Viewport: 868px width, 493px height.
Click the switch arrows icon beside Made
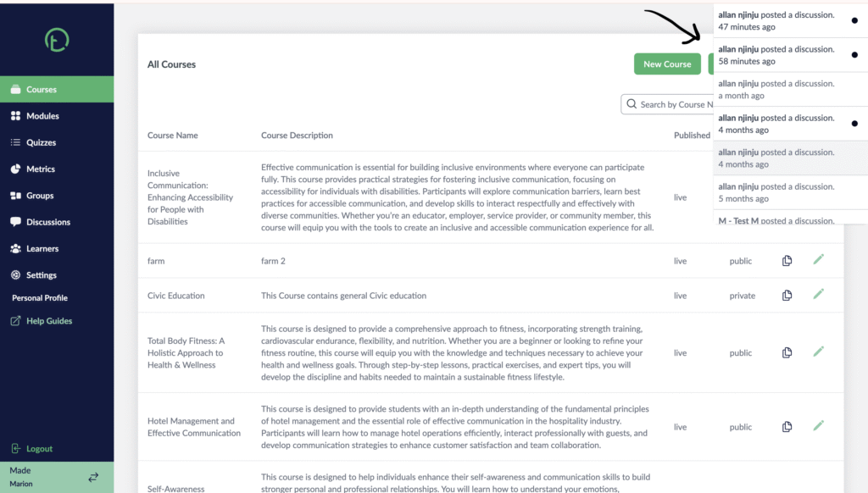pos(93,477)
